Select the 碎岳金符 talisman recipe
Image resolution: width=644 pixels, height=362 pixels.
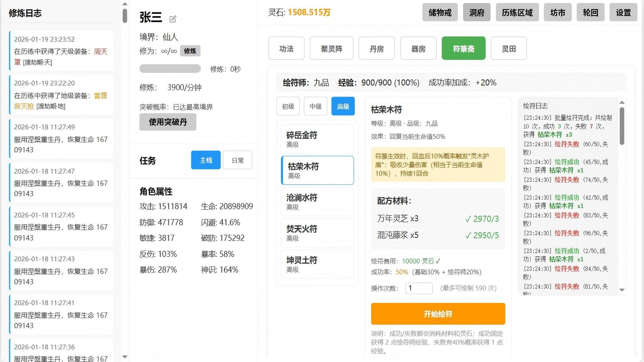(317, 139)
